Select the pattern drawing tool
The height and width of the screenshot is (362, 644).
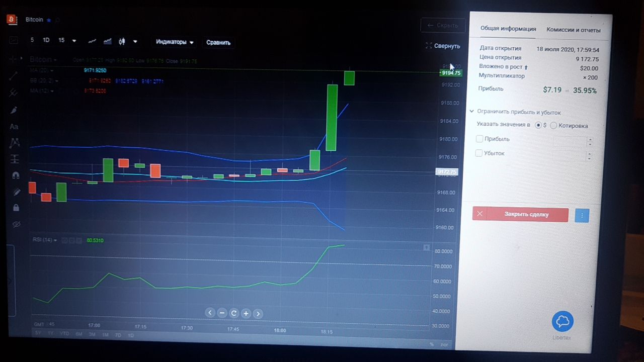[x=15, y=143]
